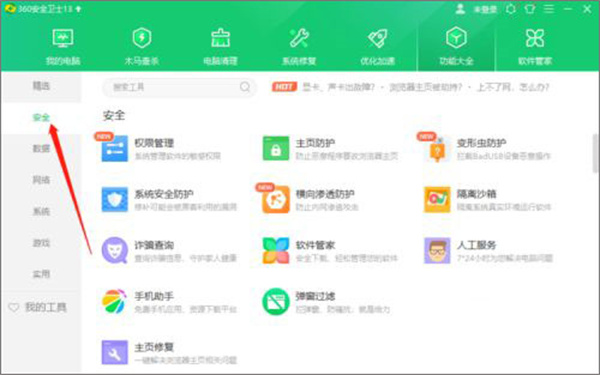Switch to 精选 sidebar tab
The image size is (600, 375).
point(41,86)
